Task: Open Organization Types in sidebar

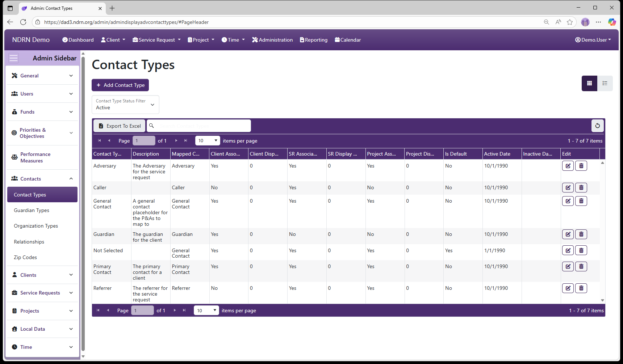Action: coord(36,226)
